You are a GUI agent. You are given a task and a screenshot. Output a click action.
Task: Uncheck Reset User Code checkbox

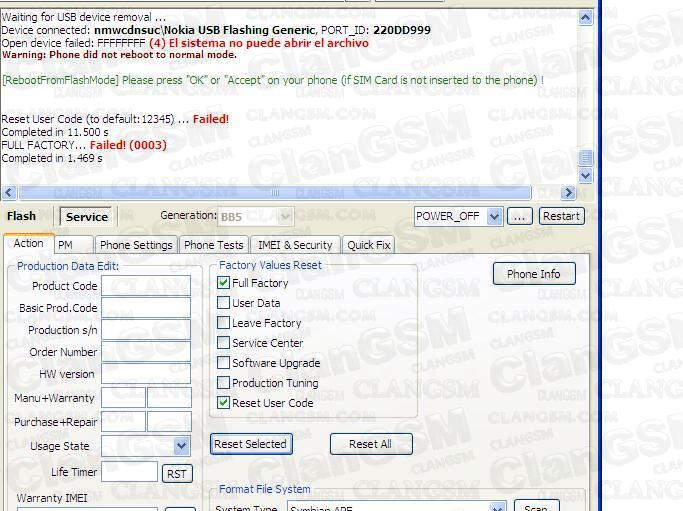223,403
